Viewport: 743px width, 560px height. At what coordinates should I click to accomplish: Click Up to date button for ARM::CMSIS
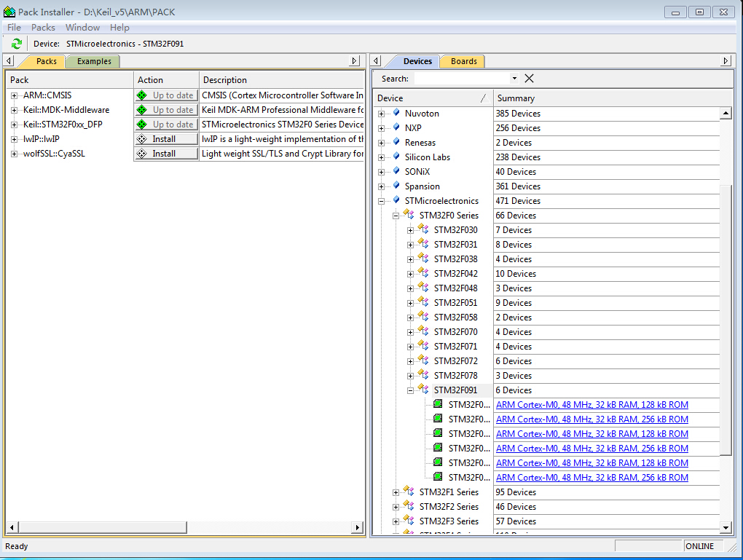coord(166,95)
